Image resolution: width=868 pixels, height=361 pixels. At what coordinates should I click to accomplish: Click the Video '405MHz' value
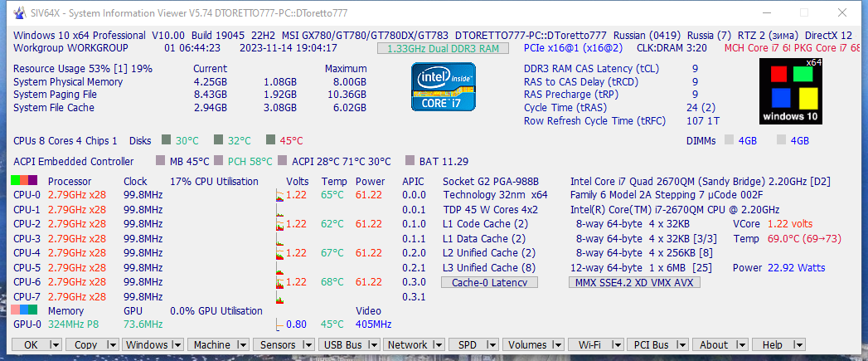(x=373, y=324)
